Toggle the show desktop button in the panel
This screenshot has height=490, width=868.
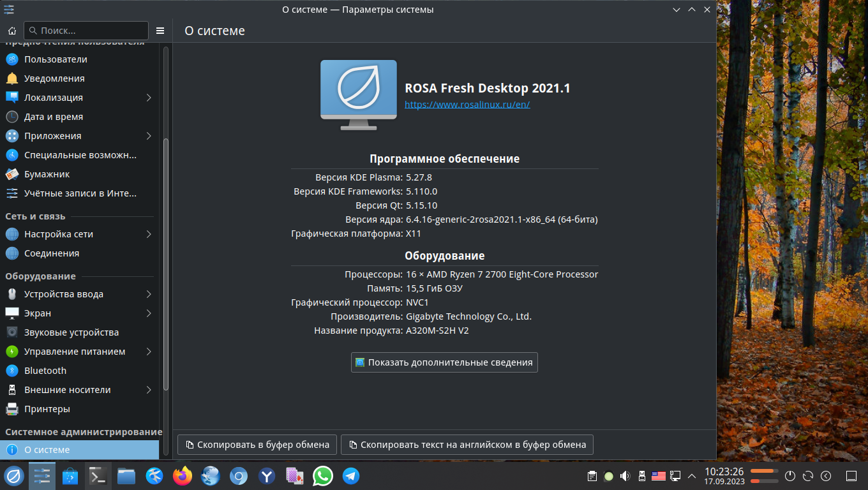click(850, 476)
